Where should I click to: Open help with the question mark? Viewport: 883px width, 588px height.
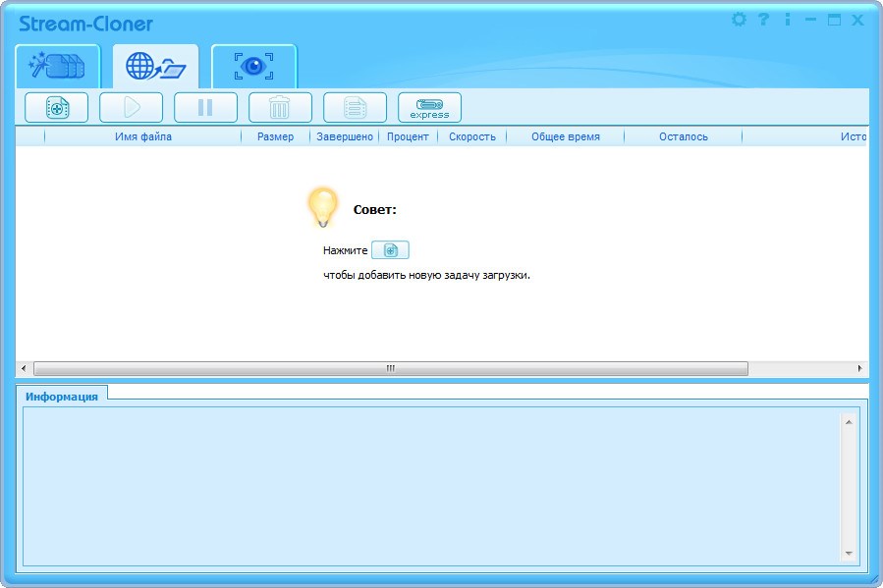point(763,20)
